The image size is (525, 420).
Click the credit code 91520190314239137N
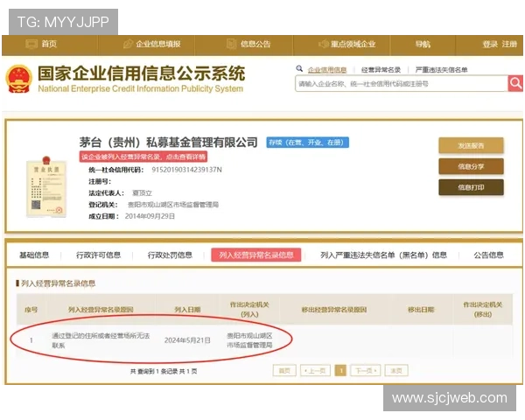click(187, 170)
